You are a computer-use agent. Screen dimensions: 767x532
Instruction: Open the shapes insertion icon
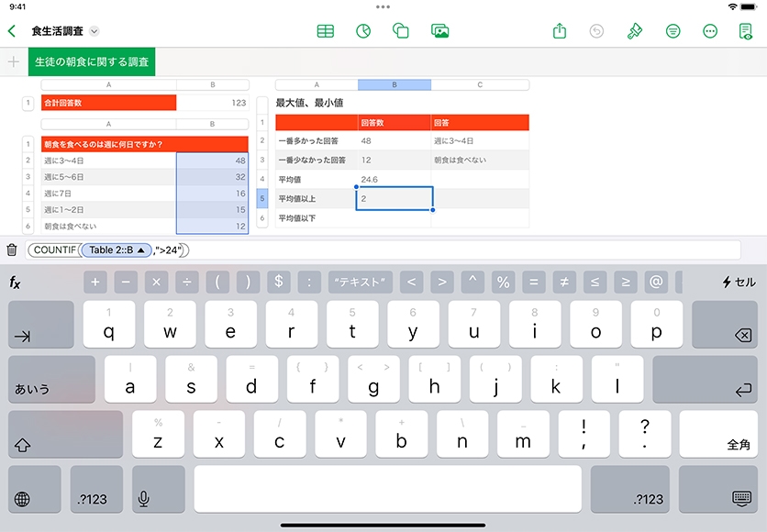pyautogui.click(x=400, y=30)
